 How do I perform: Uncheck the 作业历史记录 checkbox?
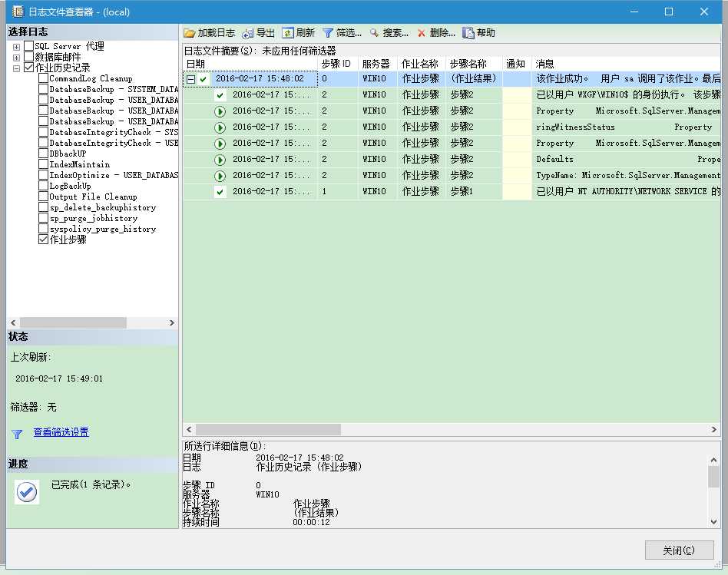click(x=28, y=68)
